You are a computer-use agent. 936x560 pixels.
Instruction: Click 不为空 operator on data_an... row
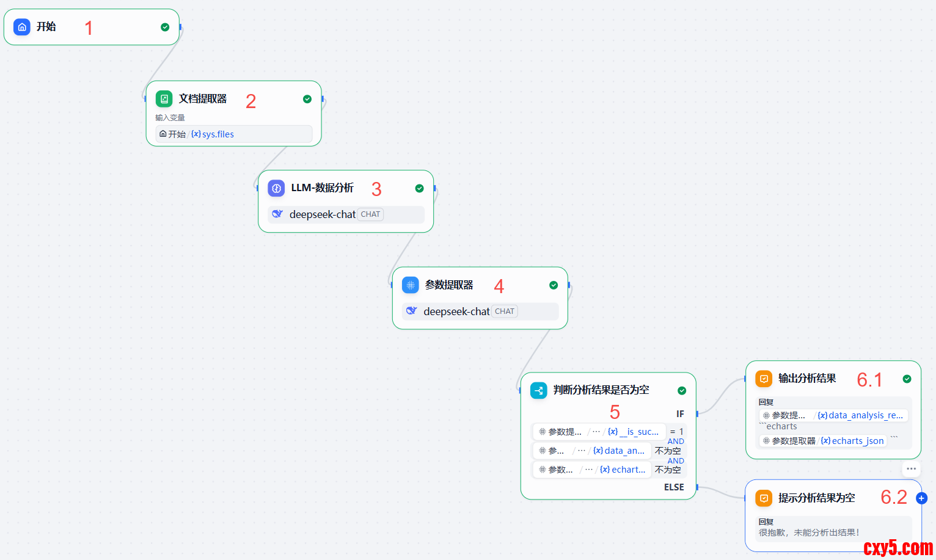point(668,451)
